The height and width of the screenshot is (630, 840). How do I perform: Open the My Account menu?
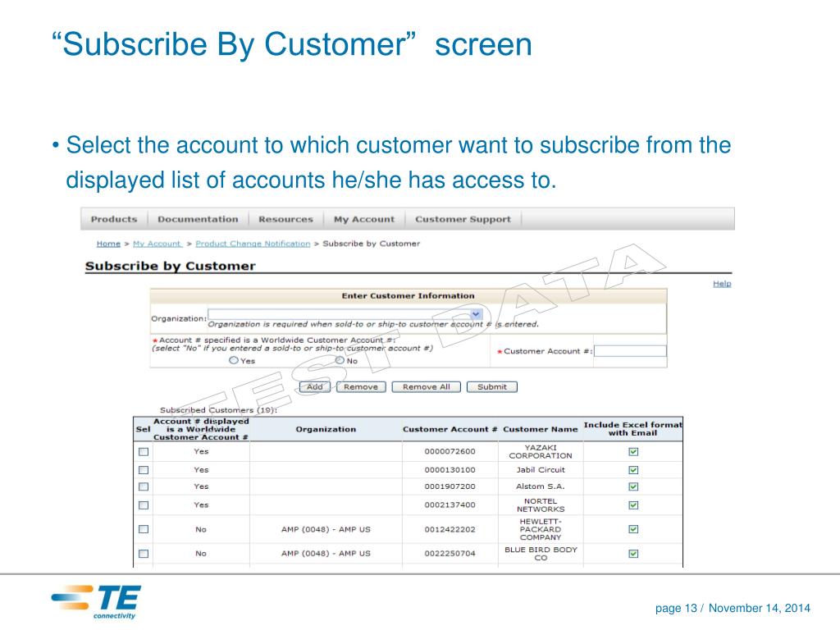tap(363, 219)
